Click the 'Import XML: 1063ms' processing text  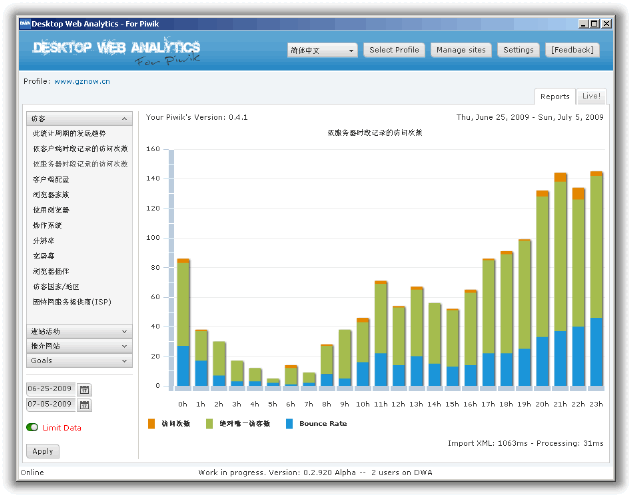pyautogui.click(x=487, y=443)
